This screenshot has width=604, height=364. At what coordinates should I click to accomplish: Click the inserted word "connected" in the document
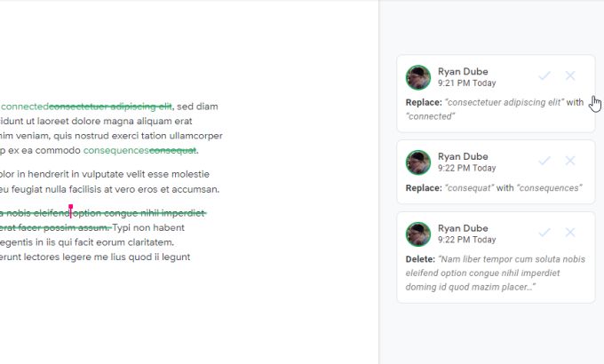tap(25, 107)
